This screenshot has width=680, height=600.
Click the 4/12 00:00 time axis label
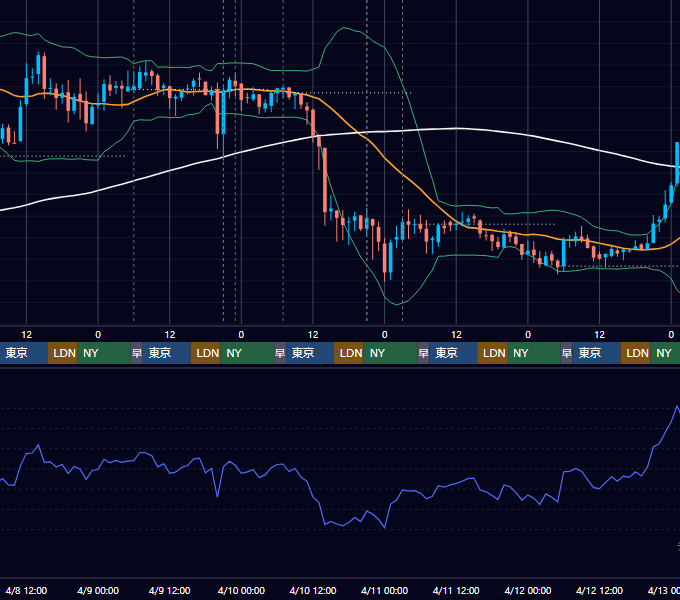point(528,591)
